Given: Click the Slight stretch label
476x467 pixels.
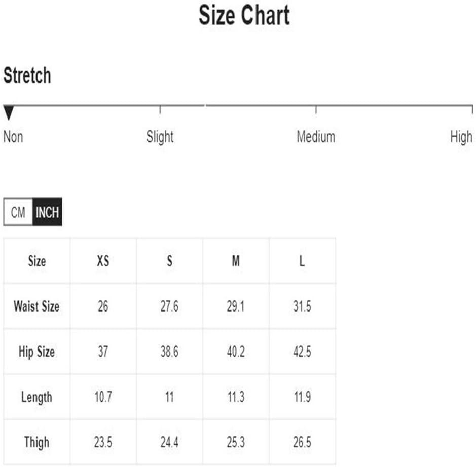Looking at the screenshot, I should (160, 137).
